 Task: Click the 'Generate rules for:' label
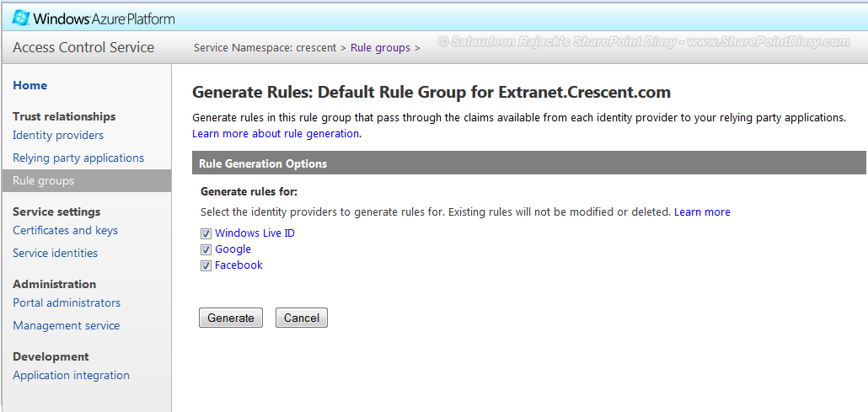pyautogui.click(x=249, y=192)
